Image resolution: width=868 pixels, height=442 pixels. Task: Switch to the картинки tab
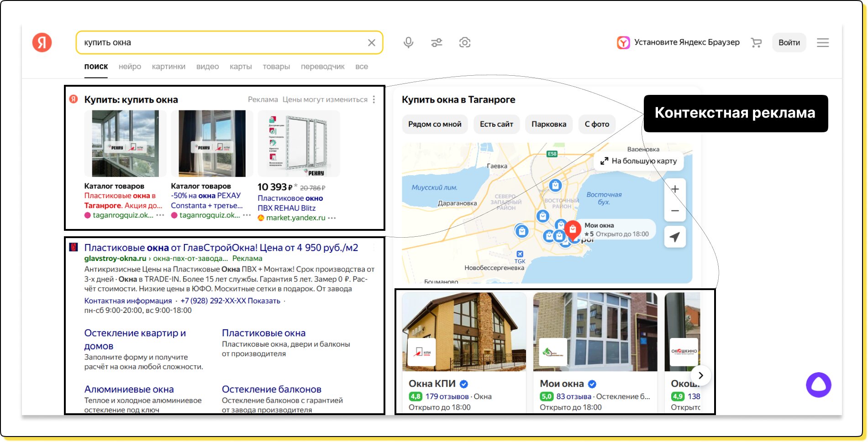[168, 67]
